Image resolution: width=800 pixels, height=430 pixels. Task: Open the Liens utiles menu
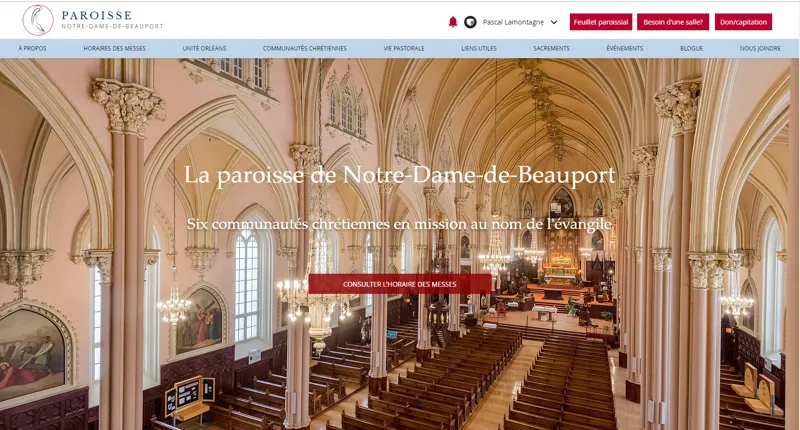[x=478, y=48]
